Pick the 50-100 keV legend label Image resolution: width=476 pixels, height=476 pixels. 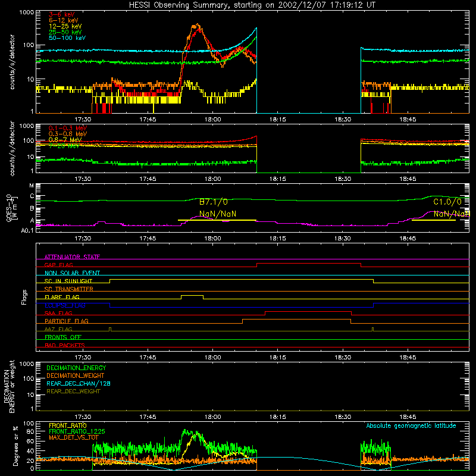(67, 38)
